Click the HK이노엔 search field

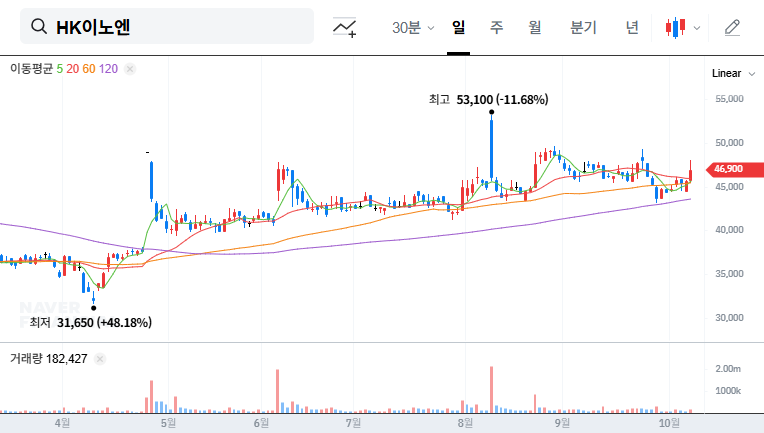tap(167, 26)
